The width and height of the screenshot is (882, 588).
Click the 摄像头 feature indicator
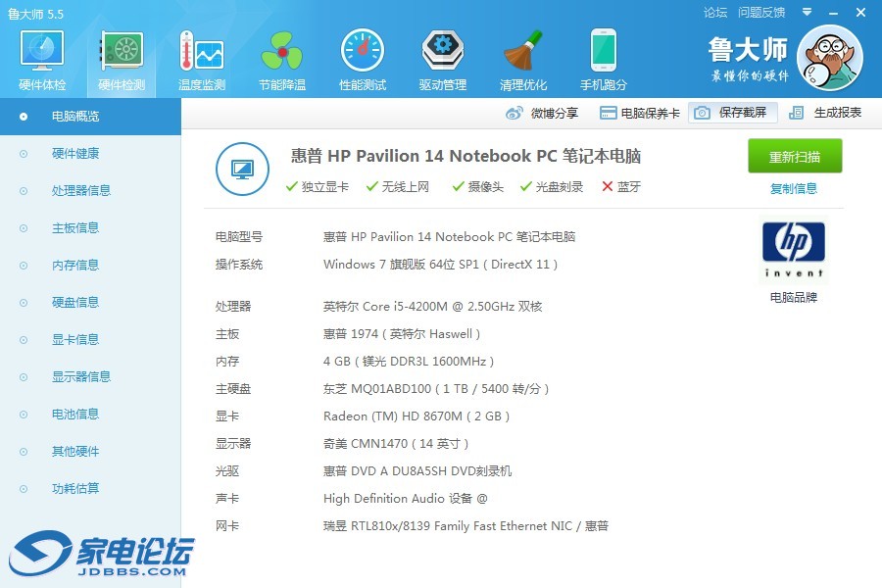[x=478, y=187]
